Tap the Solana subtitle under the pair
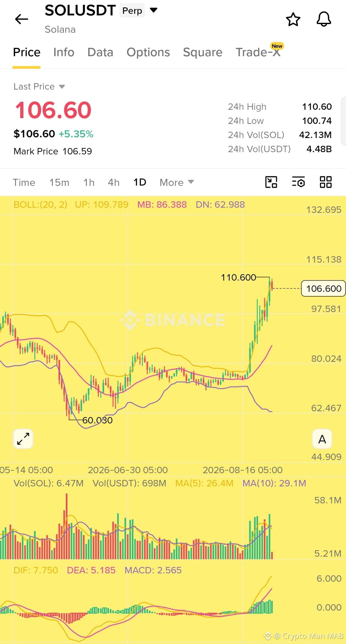The width and height of the screenshot is (346, 644). pyautogui.click(x=60, y=30)
